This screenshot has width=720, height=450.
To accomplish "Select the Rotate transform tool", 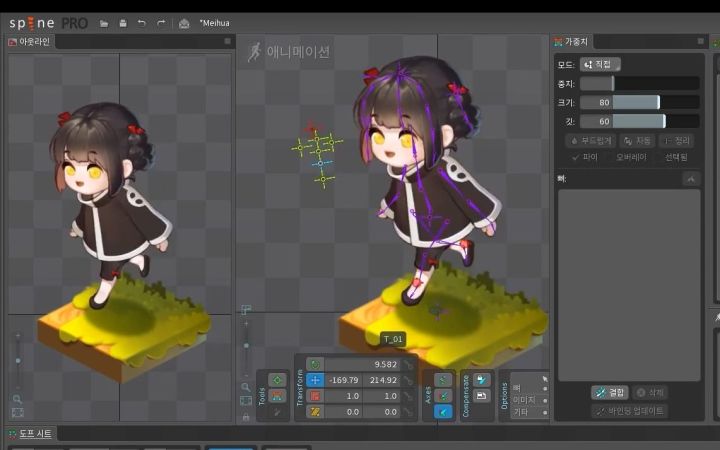I will tap(315, 364).
